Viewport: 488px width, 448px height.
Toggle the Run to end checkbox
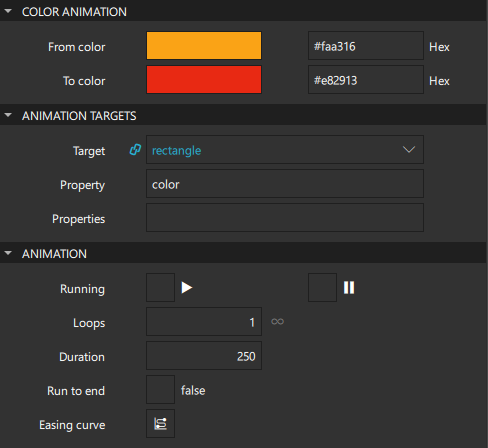coord(160,390)
